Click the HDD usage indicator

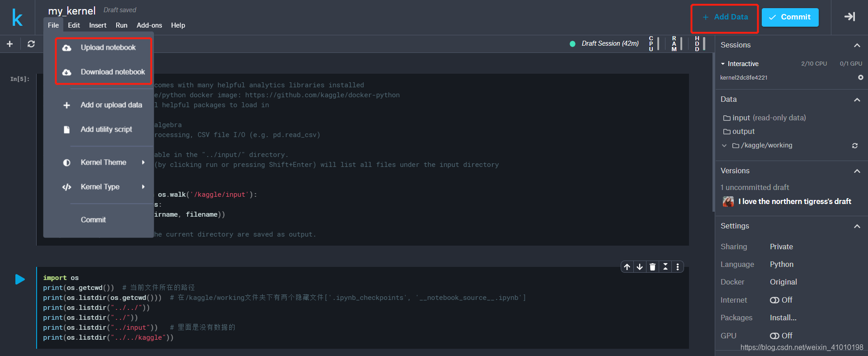700,43
